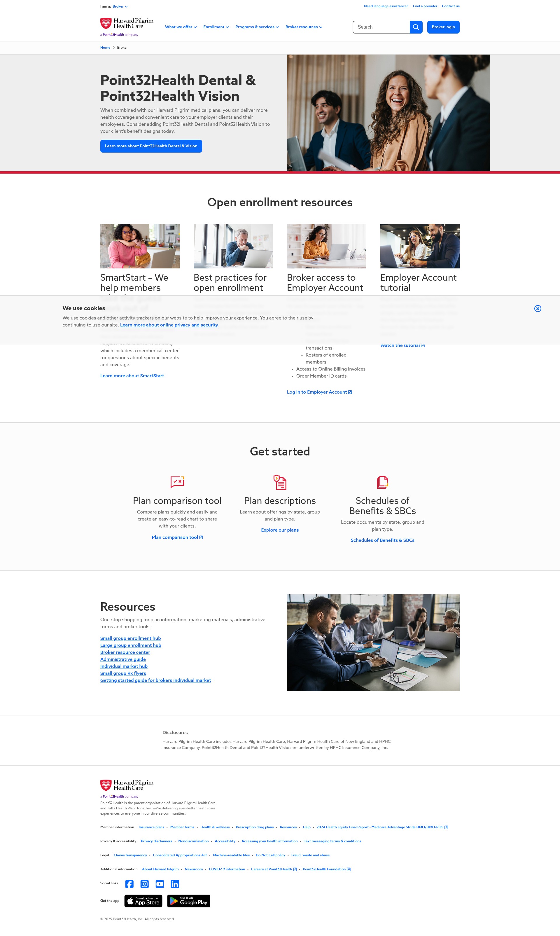Click the footer Claims transparency link
The height and width of the screenshot is (936, 560).
click(130, 855)
